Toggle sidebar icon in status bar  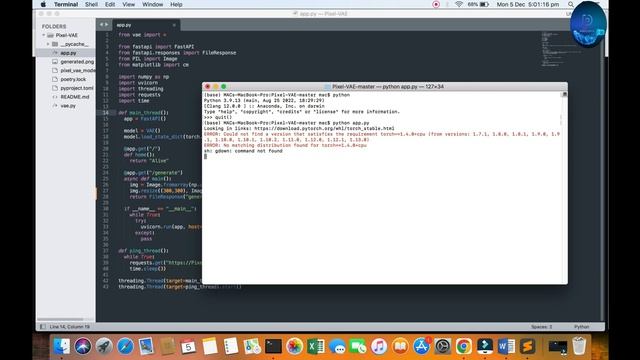43,327
